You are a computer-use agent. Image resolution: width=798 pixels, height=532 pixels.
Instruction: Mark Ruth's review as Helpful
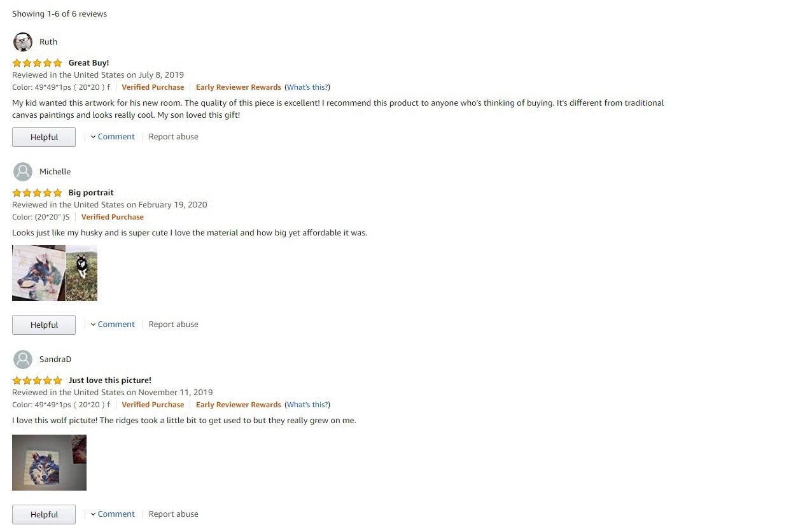pos(44,137)
